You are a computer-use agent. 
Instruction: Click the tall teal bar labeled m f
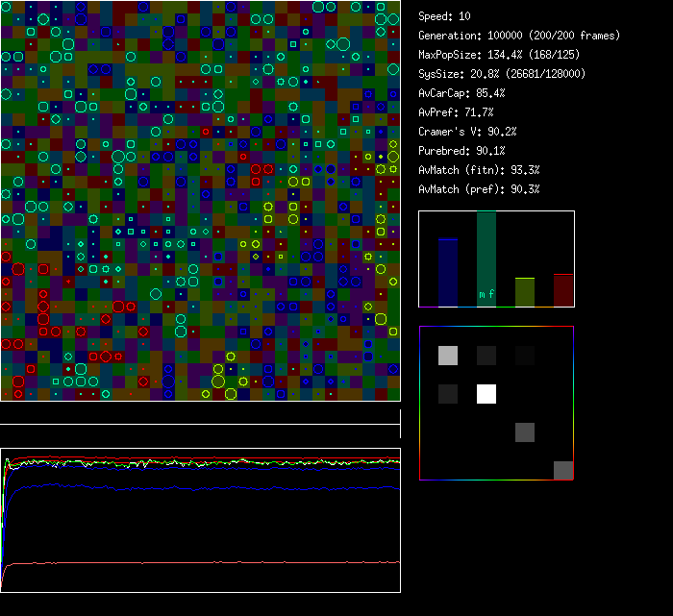[486, 259]
